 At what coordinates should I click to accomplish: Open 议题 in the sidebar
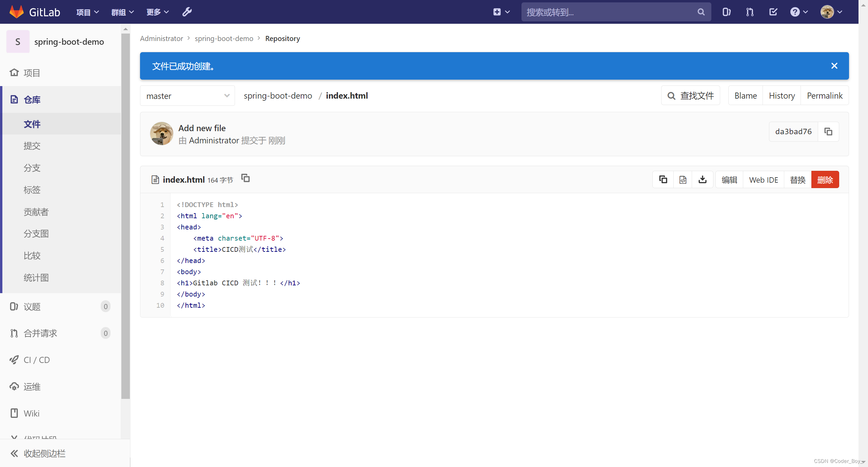pos(61,306)
